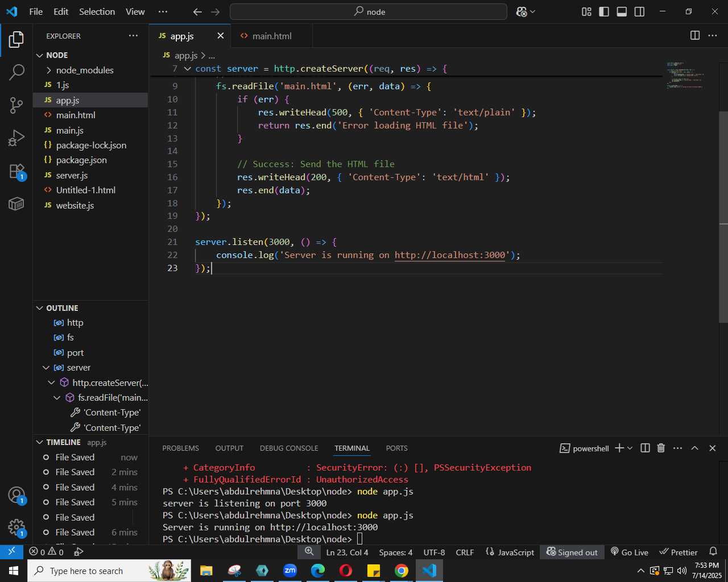Switch to PORTS panel tab
Screen dimensions: 728x582
coord(396,448)
